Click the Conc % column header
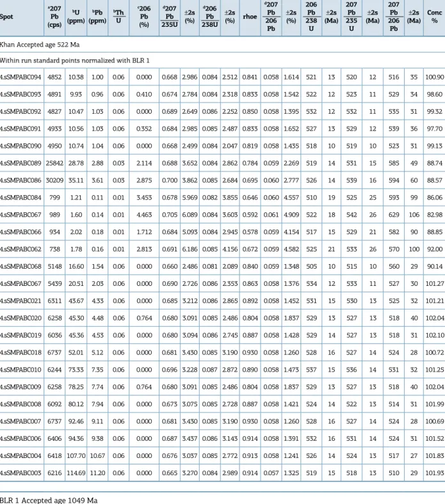This screenshot has height=504, width=445. click(x=434, y=17)
